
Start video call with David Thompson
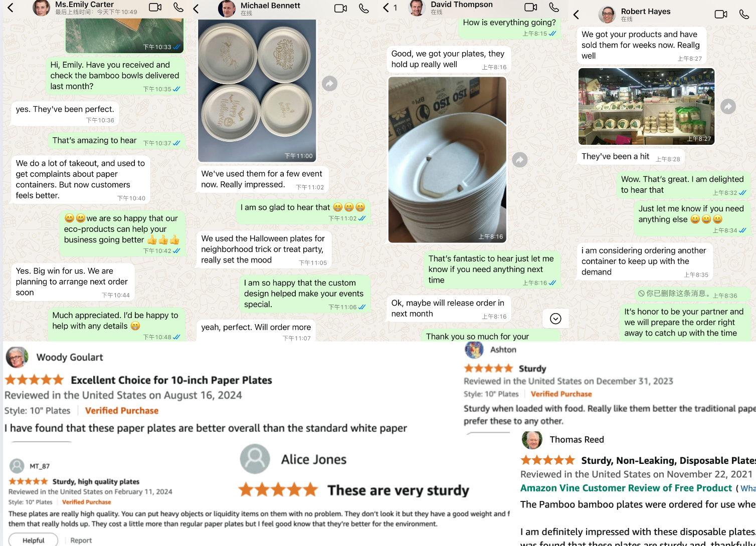(x=530, y=8)
